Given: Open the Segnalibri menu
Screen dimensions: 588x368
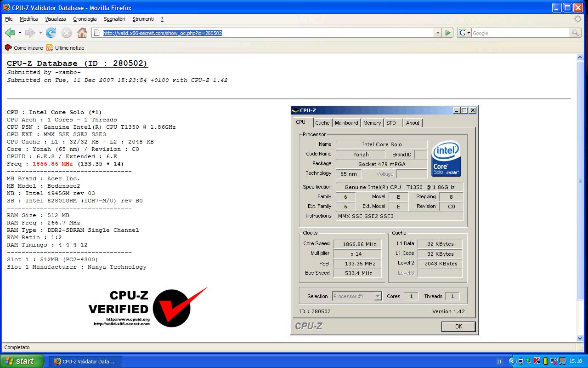Looking at the screenshot, I should click(114, 19).
